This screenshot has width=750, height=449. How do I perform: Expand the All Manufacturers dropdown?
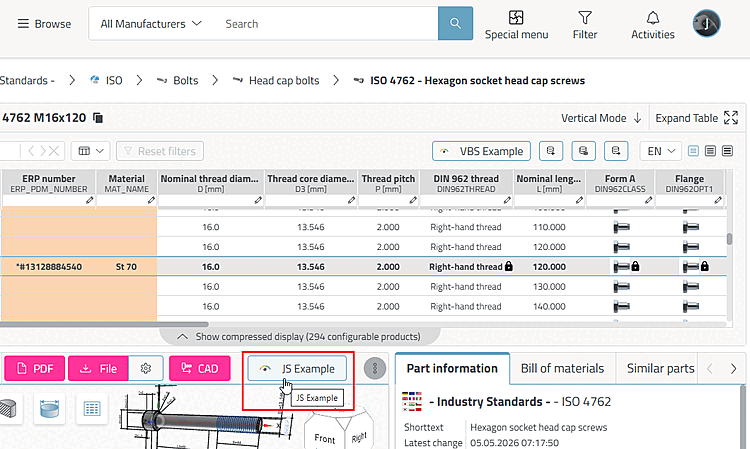point(151,24)
